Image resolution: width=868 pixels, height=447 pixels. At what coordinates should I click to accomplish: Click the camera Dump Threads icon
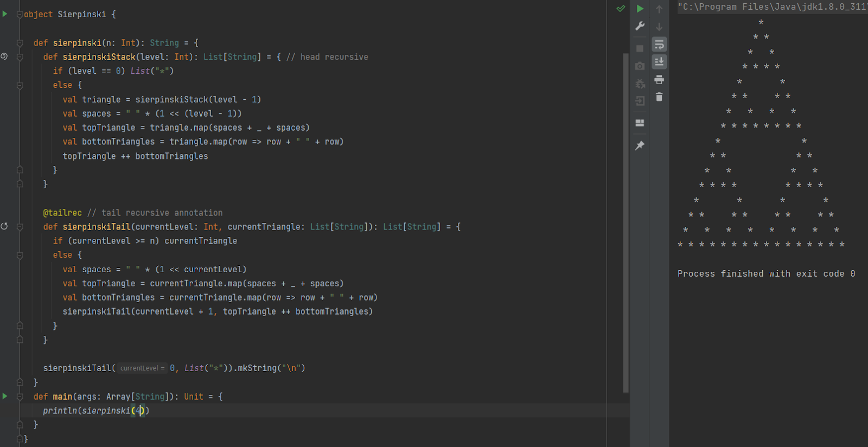click(x=640, y=66)
